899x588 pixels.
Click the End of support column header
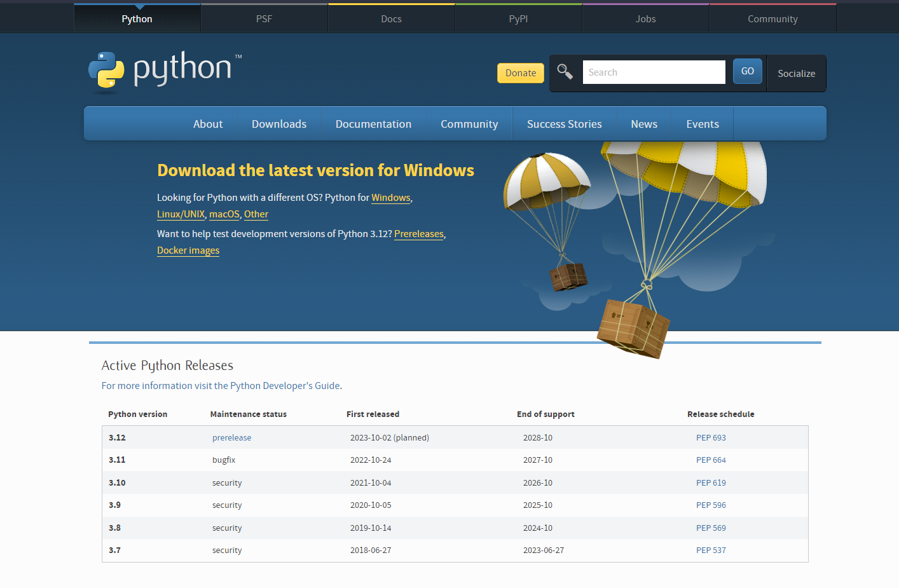[x=546, y=414]
